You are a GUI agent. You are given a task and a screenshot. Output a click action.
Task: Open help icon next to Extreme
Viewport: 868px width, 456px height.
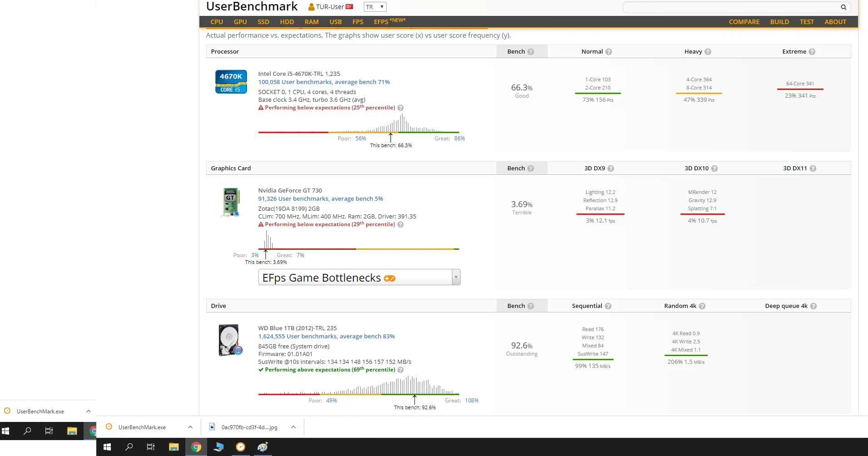click(x=812, y=52)
